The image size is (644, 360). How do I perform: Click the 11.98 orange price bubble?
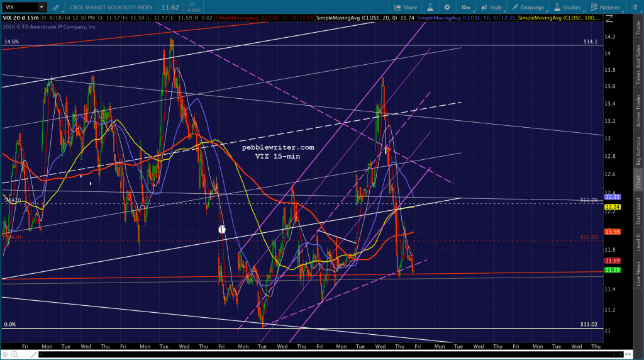(x=613, y=232)
